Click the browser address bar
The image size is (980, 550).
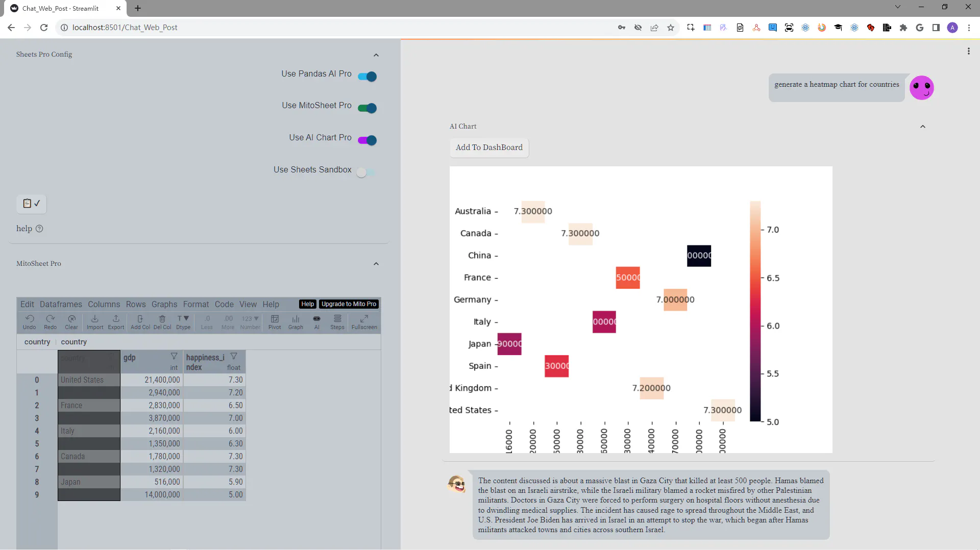click(x=337, y=28)
